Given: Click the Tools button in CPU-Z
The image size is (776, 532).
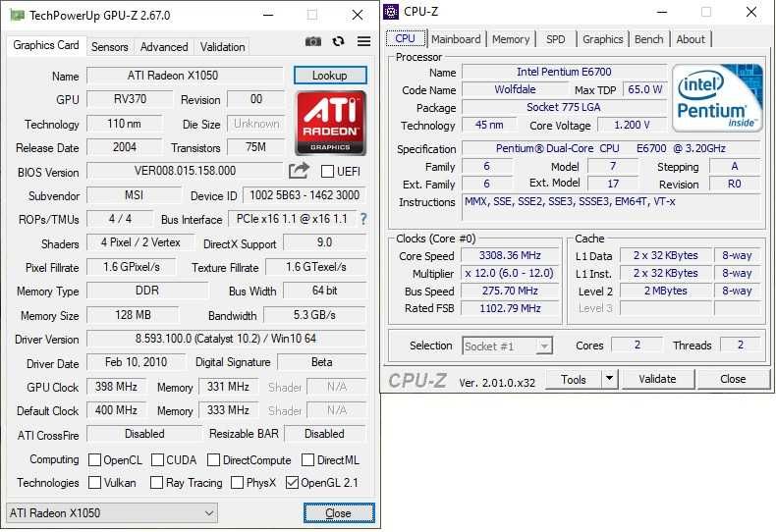Looking at the screenshot, I should 574,379.
